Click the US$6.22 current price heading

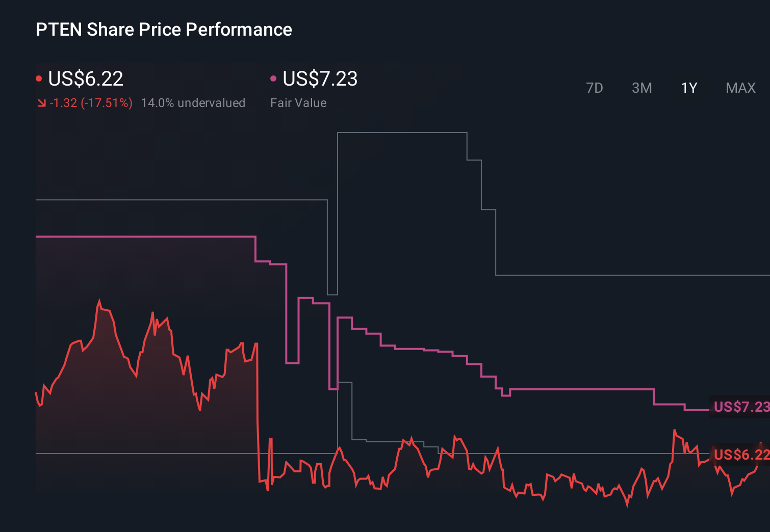(85, 79)
